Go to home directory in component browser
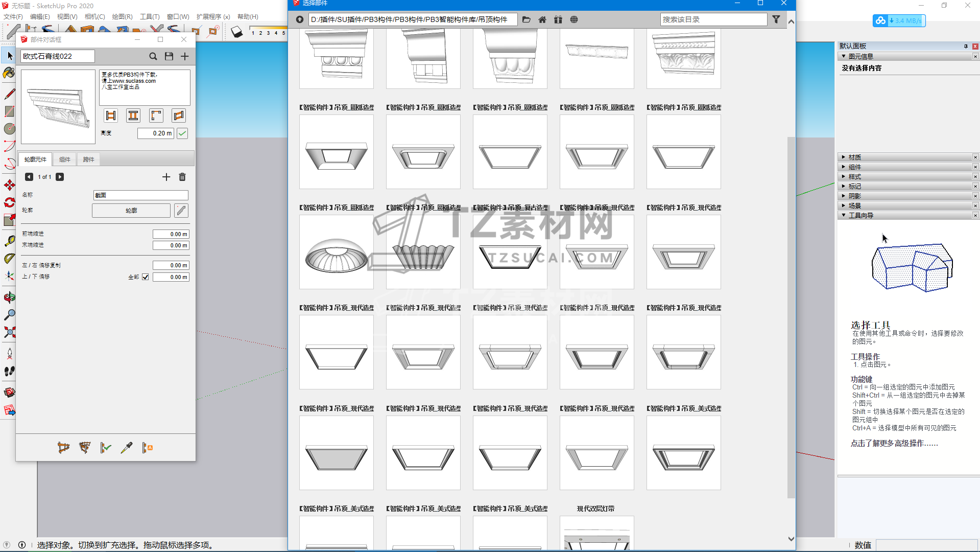 542,19
